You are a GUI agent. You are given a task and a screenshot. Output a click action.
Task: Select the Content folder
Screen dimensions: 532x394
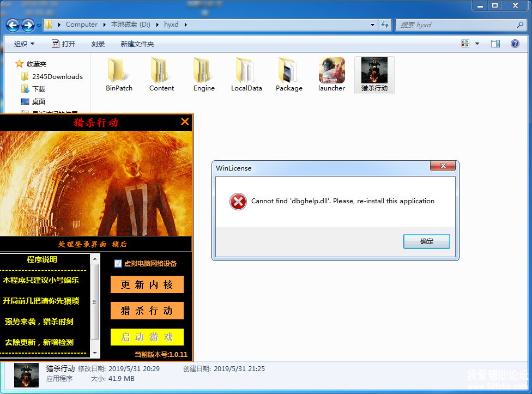point(161,75)
